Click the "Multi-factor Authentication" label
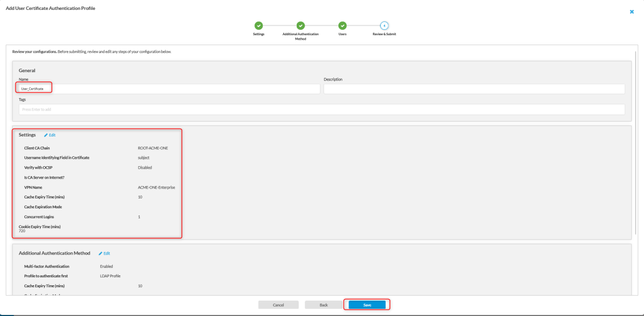Viewport: 644px width, 316px height. (x=47, y=266)
